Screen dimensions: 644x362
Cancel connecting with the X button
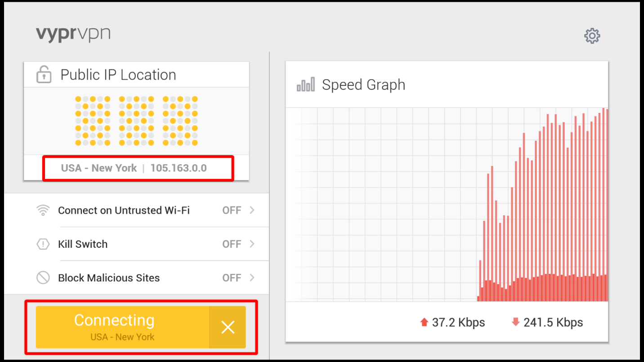(228, 327)
